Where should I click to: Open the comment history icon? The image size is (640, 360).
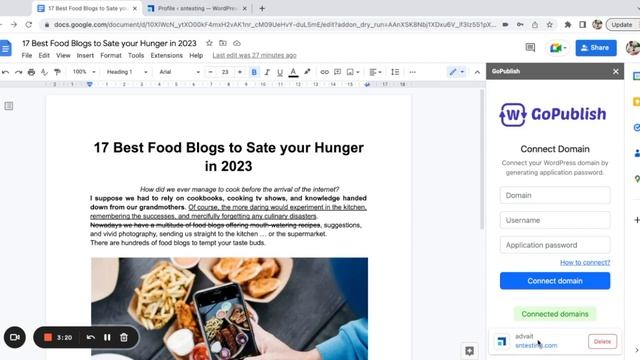point(530,48)
